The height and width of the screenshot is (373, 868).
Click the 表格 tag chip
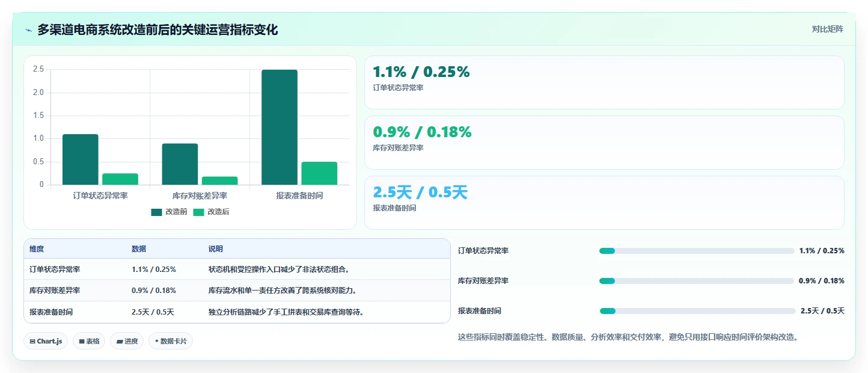coord(89,341)
